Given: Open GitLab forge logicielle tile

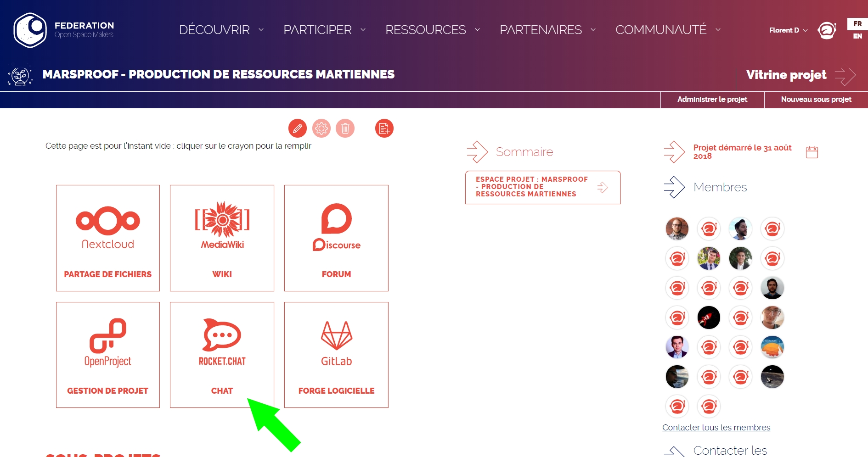Looking at the screenshot, I should click(x=336, y=354).
